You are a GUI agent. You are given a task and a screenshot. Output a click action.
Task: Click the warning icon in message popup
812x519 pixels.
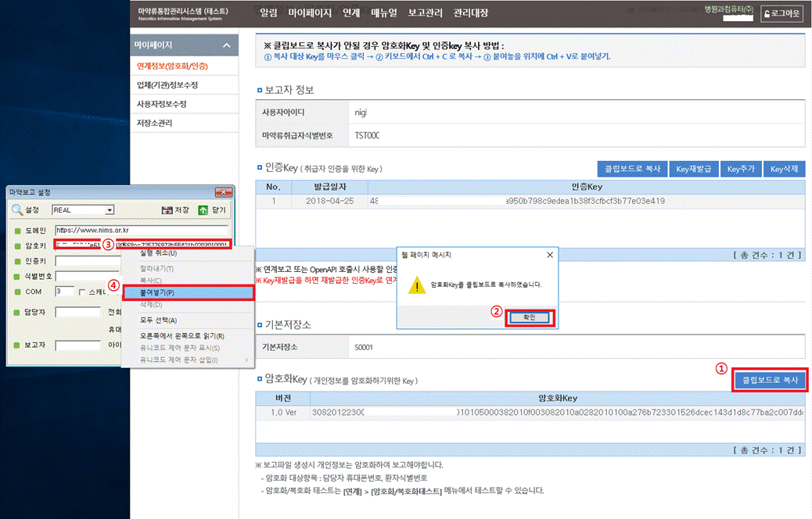417,285
